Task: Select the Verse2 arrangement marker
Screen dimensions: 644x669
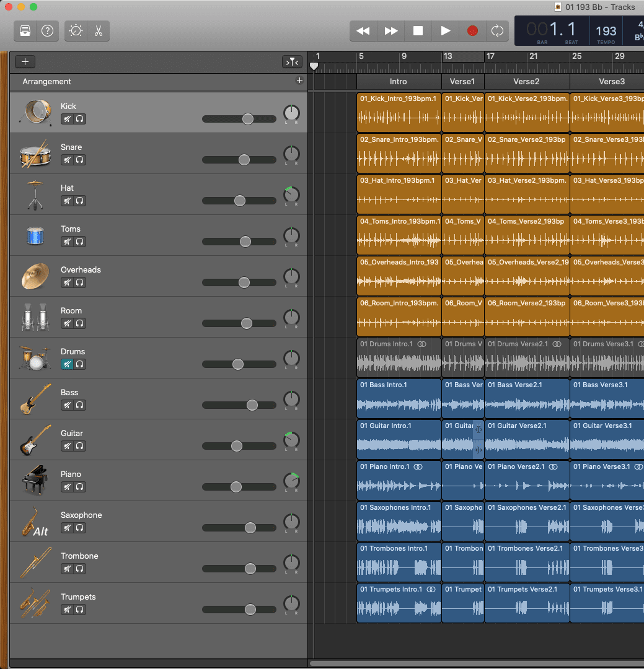Action: [x=526, y=82]
